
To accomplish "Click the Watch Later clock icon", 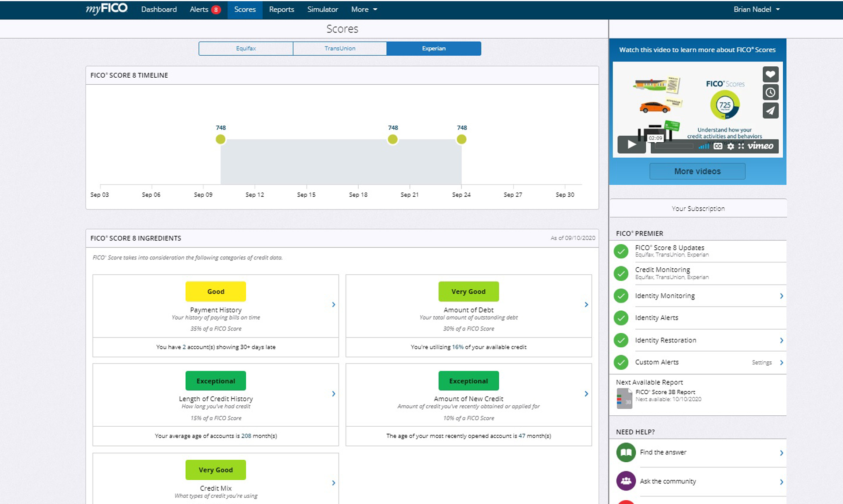I will coord(770,92).
